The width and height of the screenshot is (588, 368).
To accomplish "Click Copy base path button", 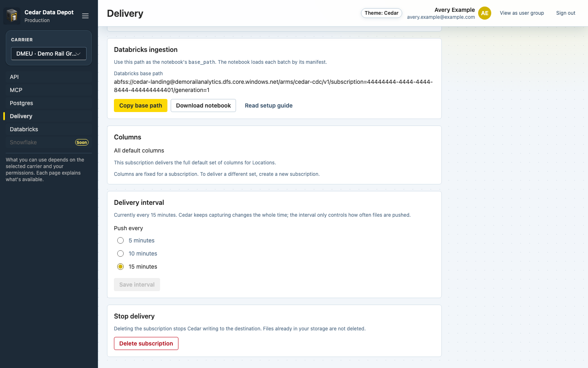I will pos(140,105).
